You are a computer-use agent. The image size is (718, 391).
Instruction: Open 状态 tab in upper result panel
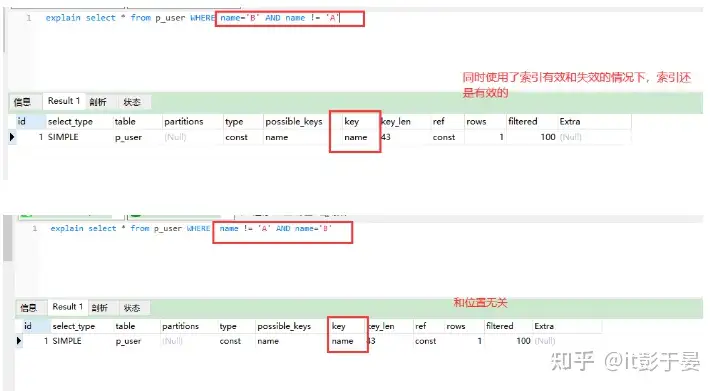(132, 102)
